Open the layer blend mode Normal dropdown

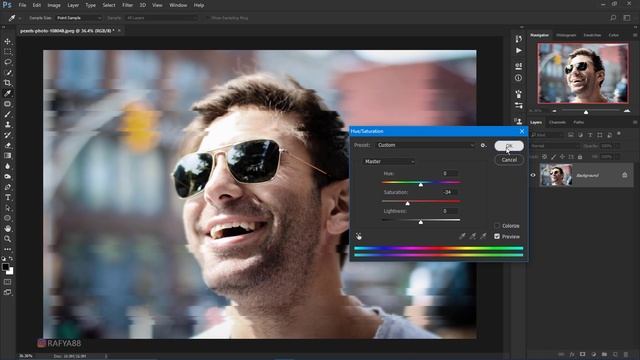tap(555, 146)
